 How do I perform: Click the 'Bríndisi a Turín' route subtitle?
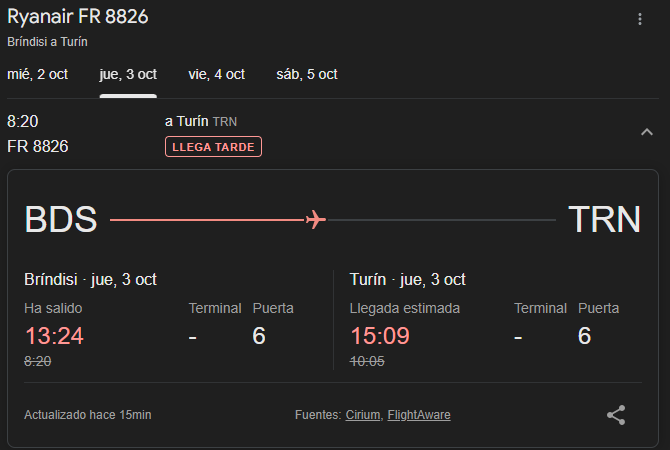(47, 42)
